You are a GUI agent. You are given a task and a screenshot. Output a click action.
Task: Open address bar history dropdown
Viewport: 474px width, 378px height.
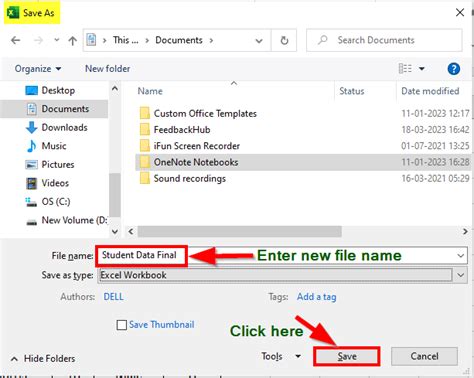(x=259, y=41)
